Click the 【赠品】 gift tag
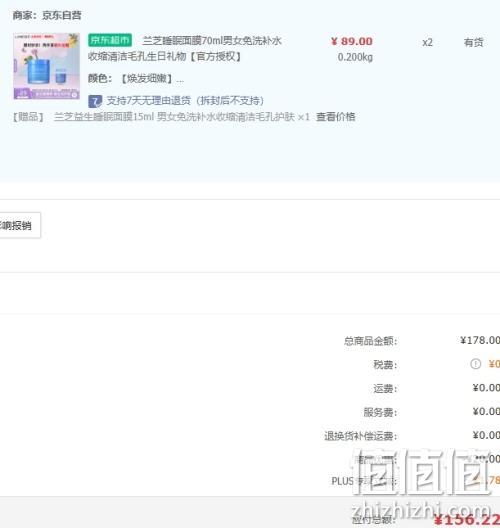Screen dimensions: 500x528 (x=28, y=117)
